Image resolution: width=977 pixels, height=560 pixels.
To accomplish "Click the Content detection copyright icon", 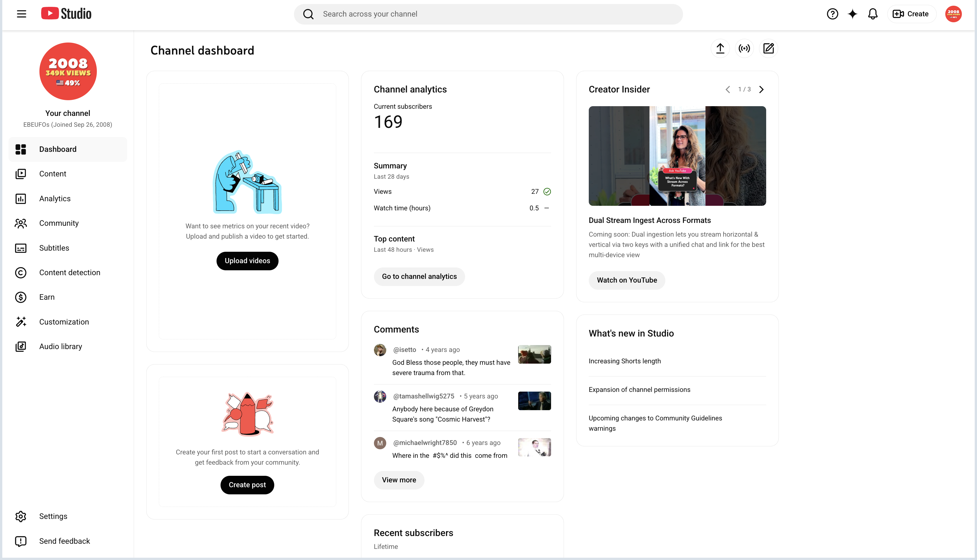I will pyautogui.click(x=21, y=273).
